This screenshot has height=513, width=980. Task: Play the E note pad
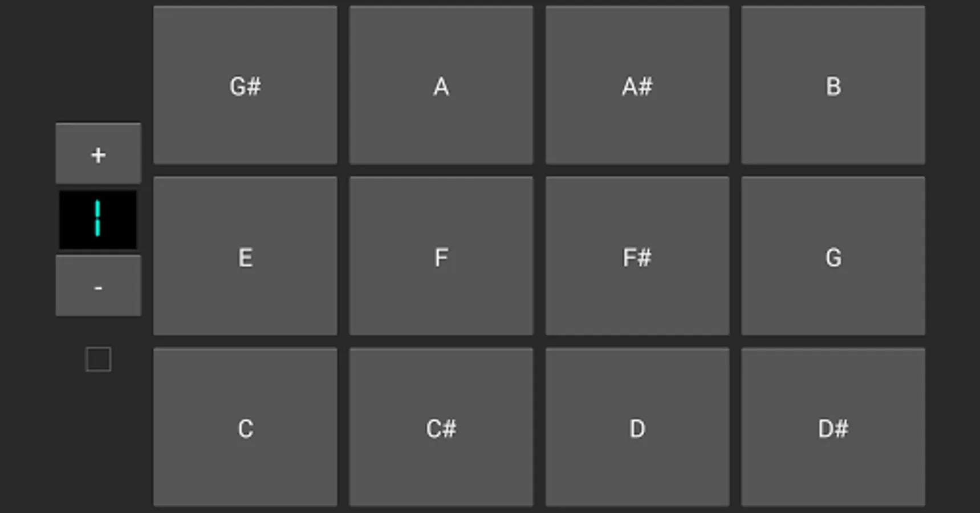click(x=245, y=257)
